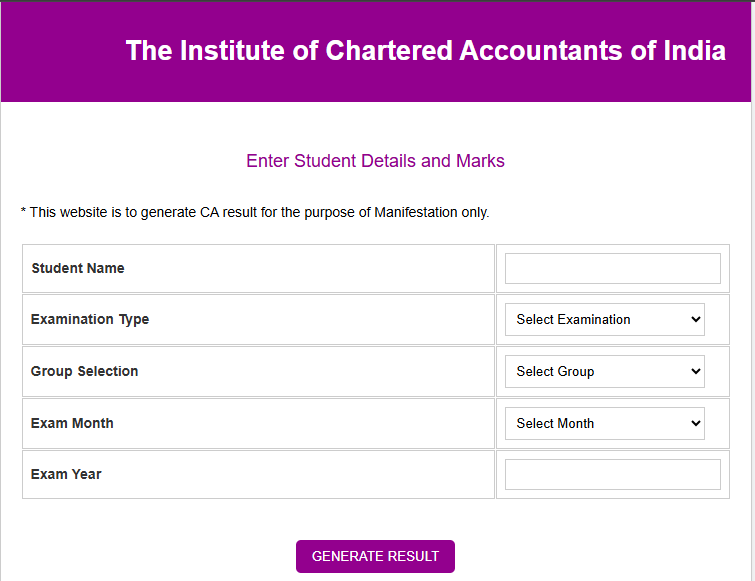
Task: Click the chevron arrow on Select Examination
Action: click(695, 320)
